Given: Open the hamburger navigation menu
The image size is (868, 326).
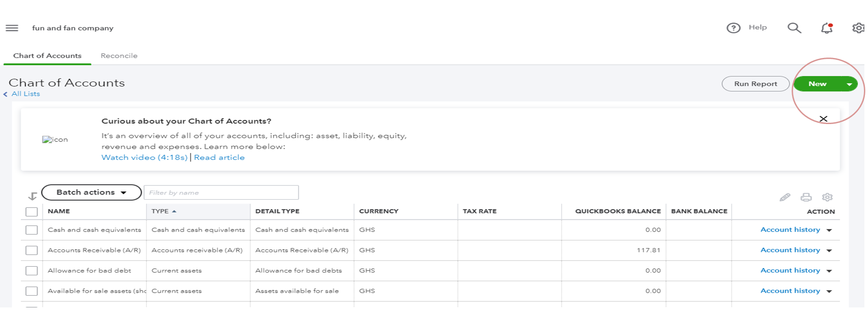Looking at the screenshot, I should pos(12,28).
